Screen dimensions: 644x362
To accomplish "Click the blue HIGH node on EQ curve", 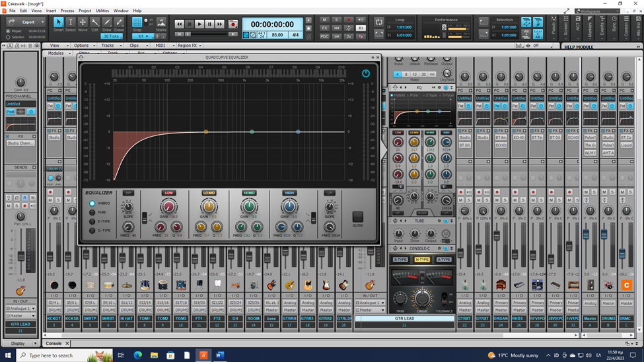I will point(298,132).
